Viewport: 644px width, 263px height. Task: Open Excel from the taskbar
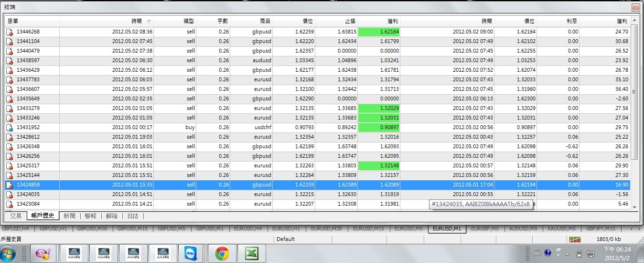click(252, 253)
